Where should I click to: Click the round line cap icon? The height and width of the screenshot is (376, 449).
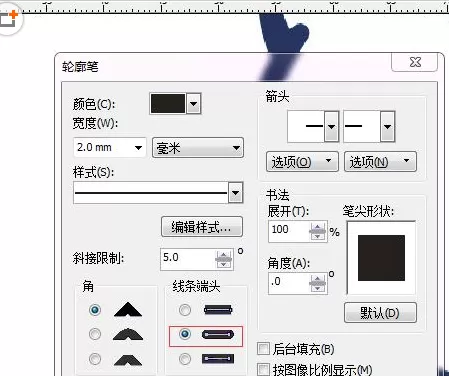coord(218,334)
